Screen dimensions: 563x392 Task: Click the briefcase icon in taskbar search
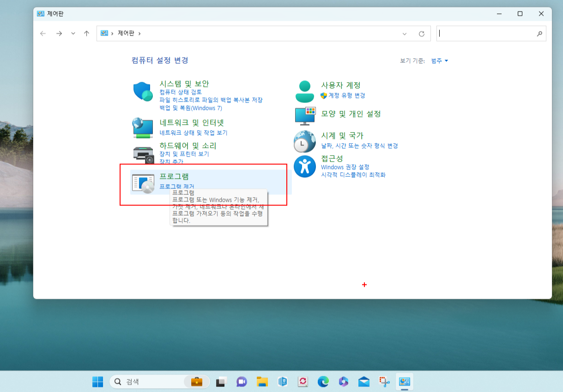tap(197, 382)
